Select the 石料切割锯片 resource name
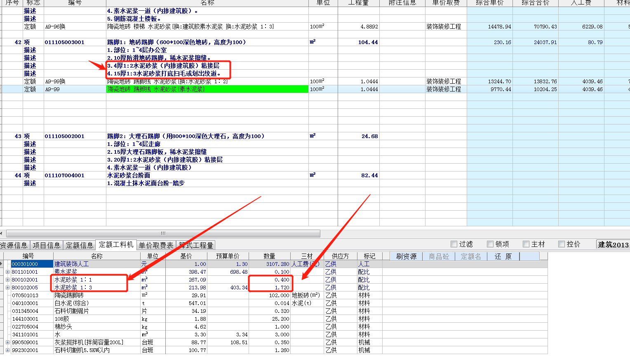 (72, 311)
